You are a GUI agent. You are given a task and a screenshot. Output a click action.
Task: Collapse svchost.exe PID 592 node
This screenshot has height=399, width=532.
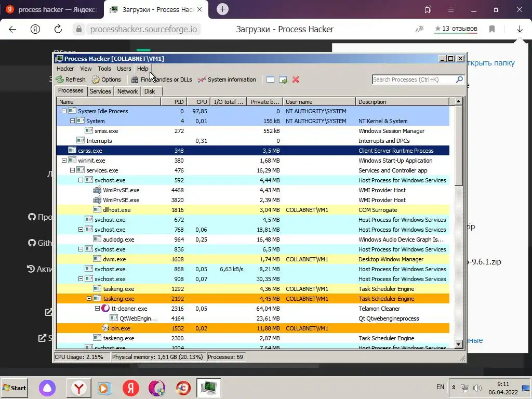pyautogui.click(x=81, y=180)
